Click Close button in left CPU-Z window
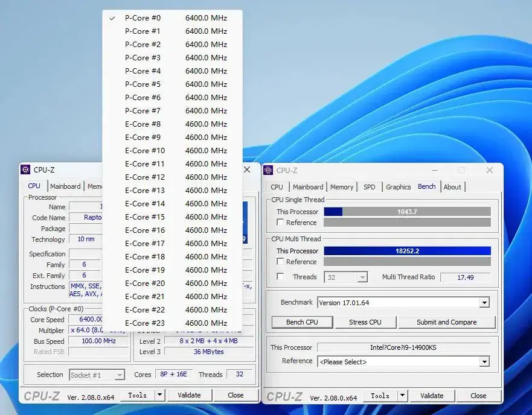532x415 pixels. pyautogui.click(x=236, y=395)
